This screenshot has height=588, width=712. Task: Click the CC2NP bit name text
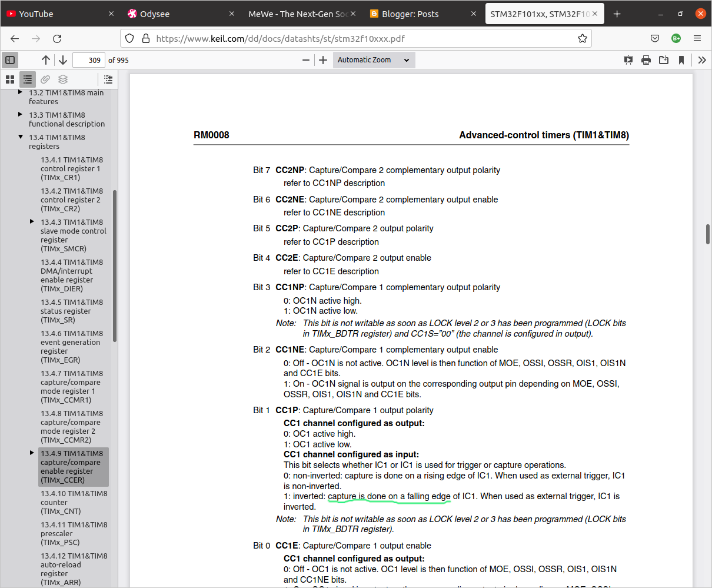[290, 170]
